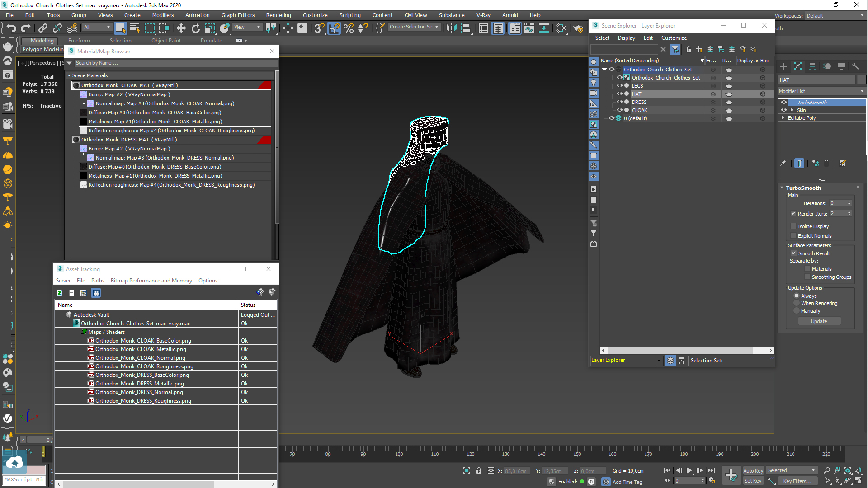Switch to the Freeform ribbon tab
This screenshot has height=488, width=868.
click(x=79, y=41)
